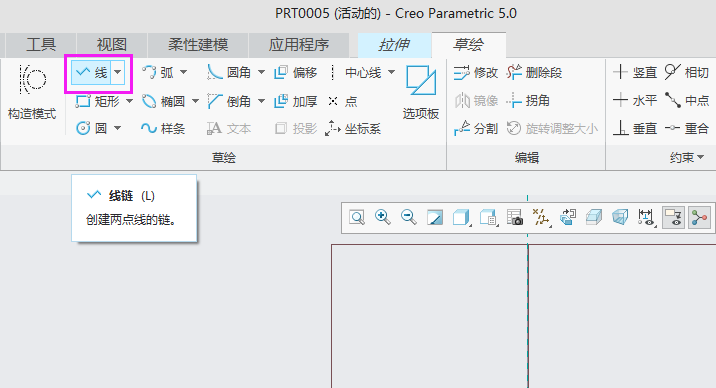Toggle the transparent section cube icon
Image resolution: width=716 pixels, height=388 pixels.
tap(594, 218)
